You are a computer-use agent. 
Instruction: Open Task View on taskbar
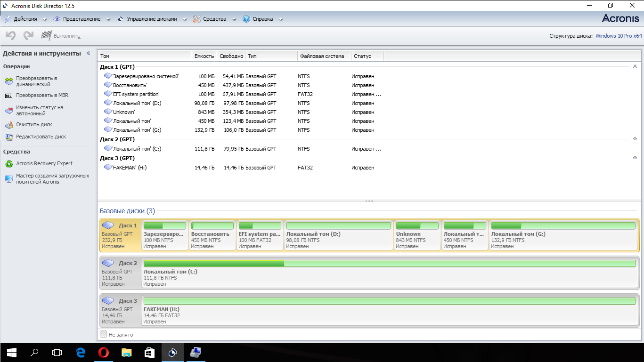click(x=57, y=352)
